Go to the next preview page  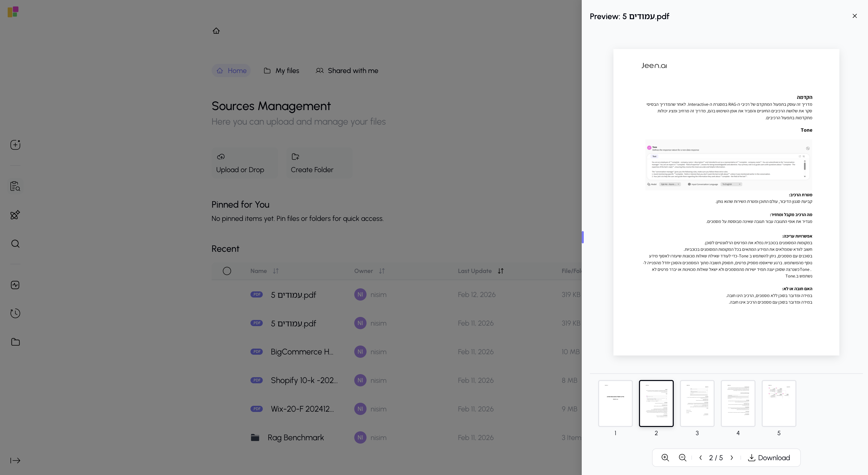[x=732, y=457]
